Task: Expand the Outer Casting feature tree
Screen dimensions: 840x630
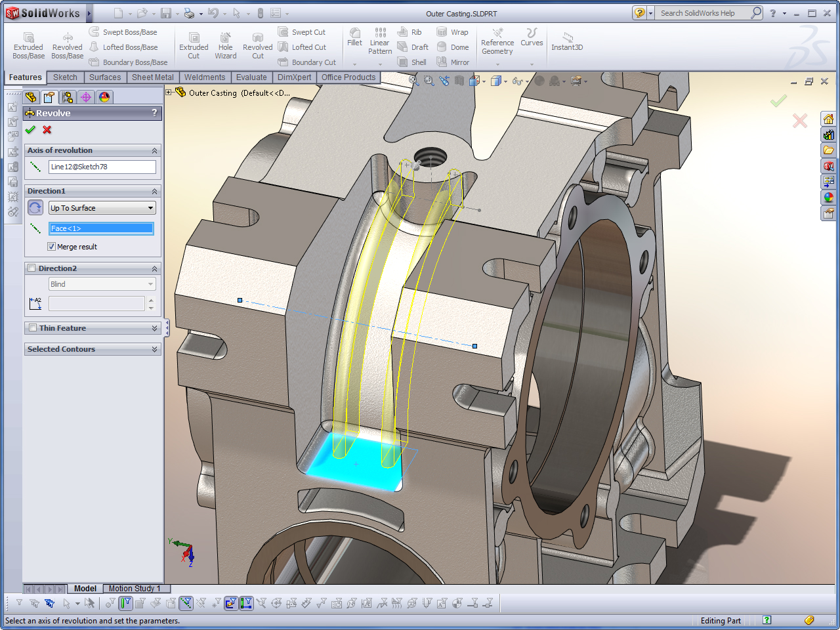Action: coord(169,93)
